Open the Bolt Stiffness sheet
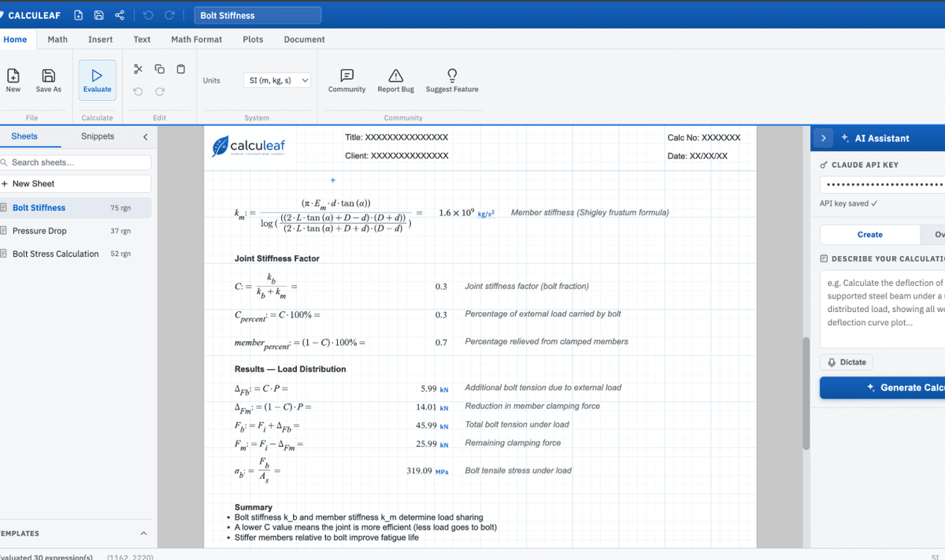This screenshot has height=560, width=945. (76, 208)
